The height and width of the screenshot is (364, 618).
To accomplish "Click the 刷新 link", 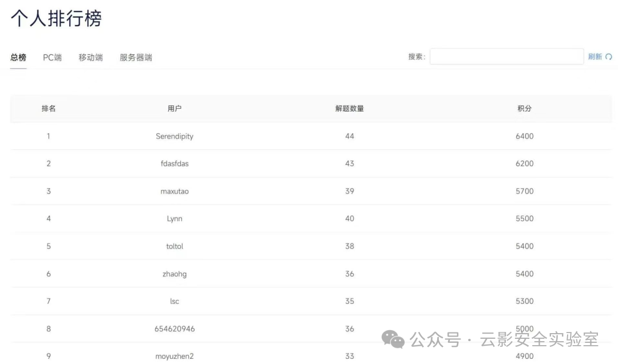I will click(x=595, y=57).
